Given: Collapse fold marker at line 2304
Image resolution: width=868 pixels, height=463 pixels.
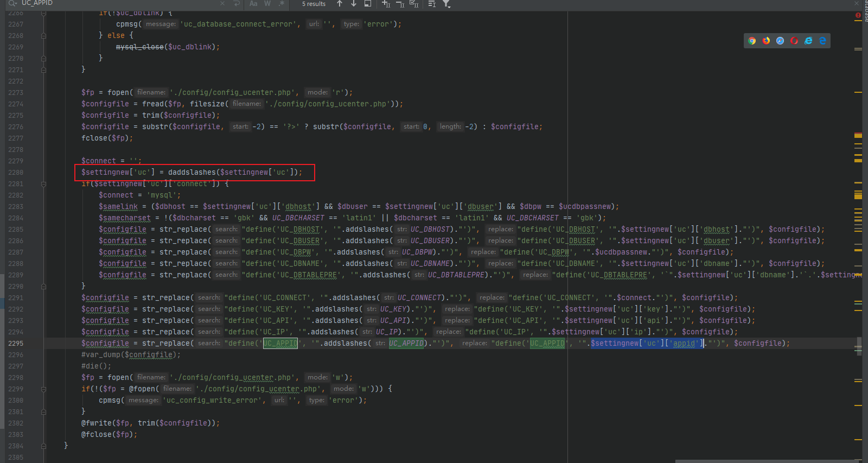Looking at the screenshot, I should (x=43, y=446).
